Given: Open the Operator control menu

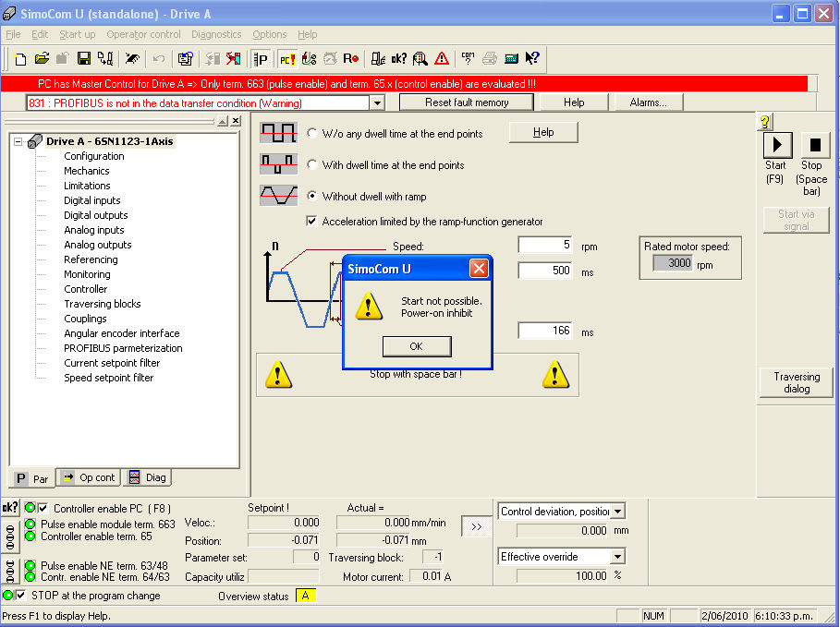Looking at the screenshot, I should [x=143, y=34].
